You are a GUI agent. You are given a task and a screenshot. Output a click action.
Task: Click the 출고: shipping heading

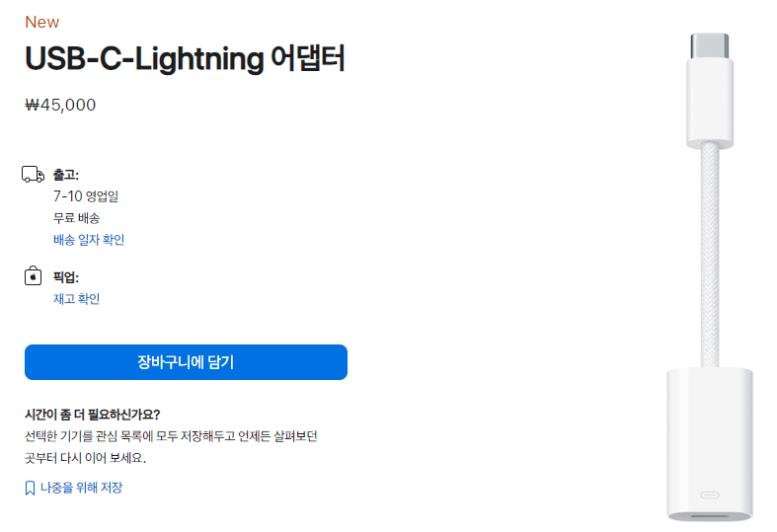(x=66, y=175)
